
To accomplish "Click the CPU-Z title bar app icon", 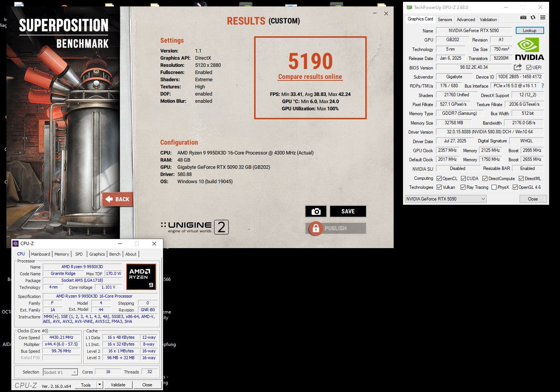I will tap(16, 244).
